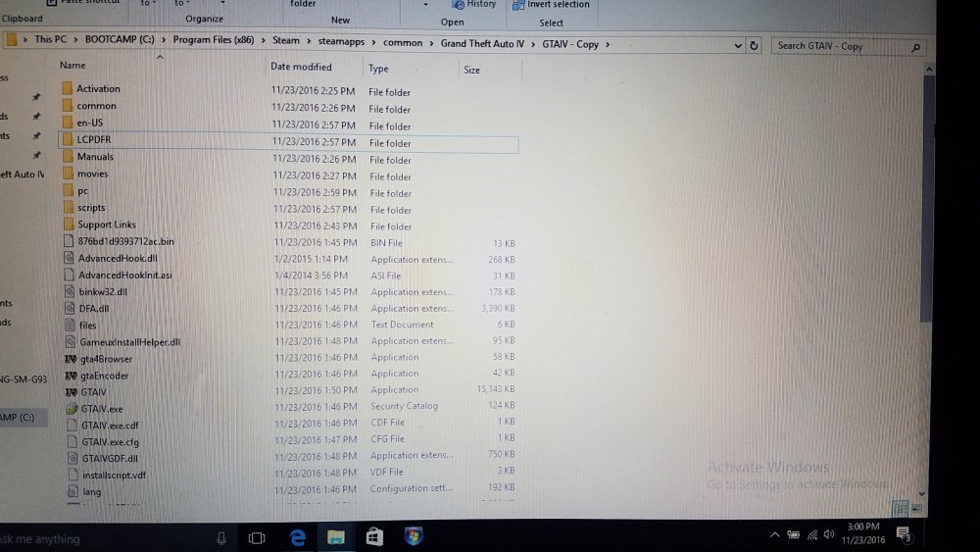Open File Explorer from the taskbar
Image resolution: width=980 pixels, height=552 pixels.
tap(336, 537)
